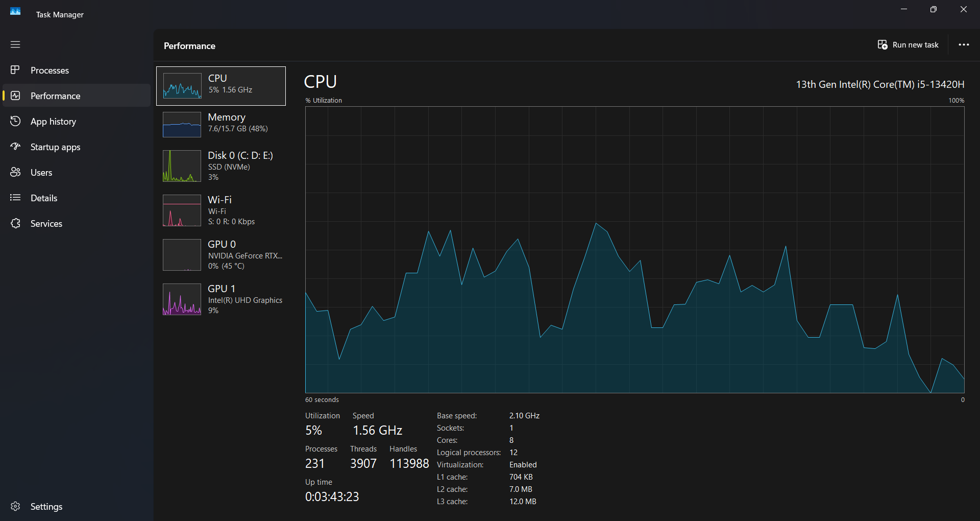980x521 pixels.
Task: Click the Startup apps gauge icon
Action: 15,147
